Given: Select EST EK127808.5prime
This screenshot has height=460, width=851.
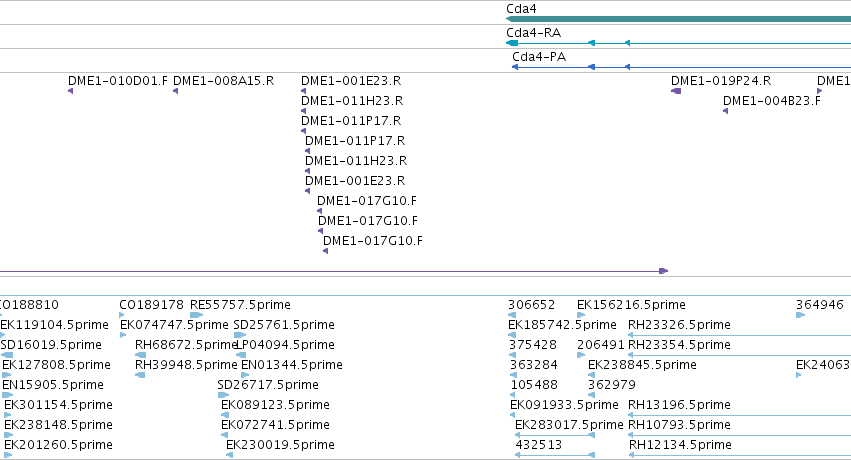Looking at the screenshot, I should 56,365.
